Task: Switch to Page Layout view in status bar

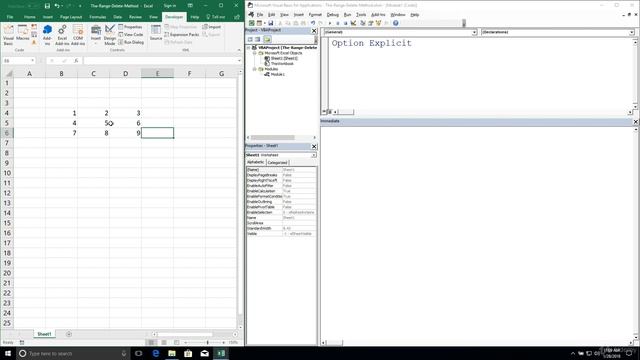Action: click(x=164, y=342)
